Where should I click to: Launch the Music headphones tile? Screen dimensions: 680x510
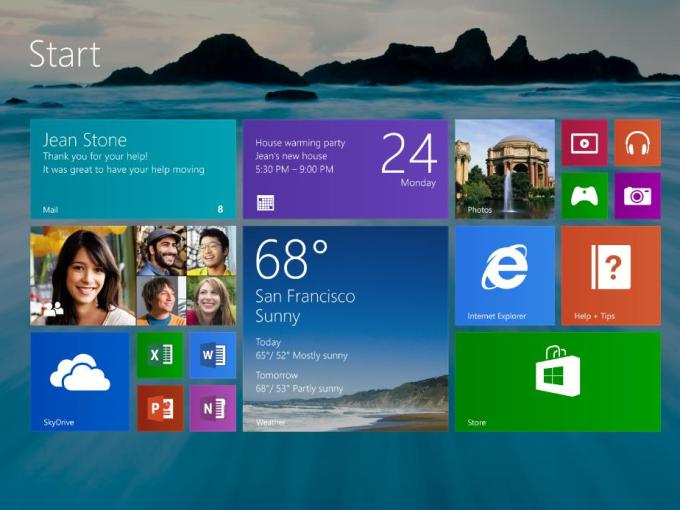coord(638,143)
